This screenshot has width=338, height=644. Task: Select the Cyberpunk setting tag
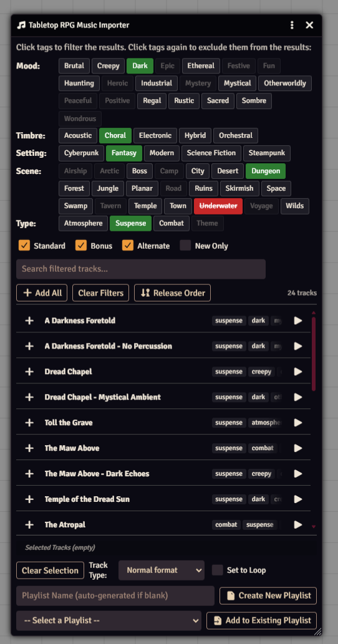pyautogui.click(x=81, y=153)
